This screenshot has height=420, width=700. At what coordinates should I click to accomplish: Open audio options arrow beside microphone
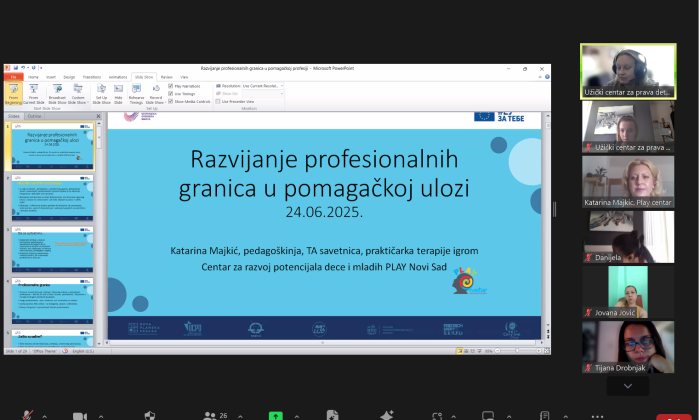tap(45, 416)
